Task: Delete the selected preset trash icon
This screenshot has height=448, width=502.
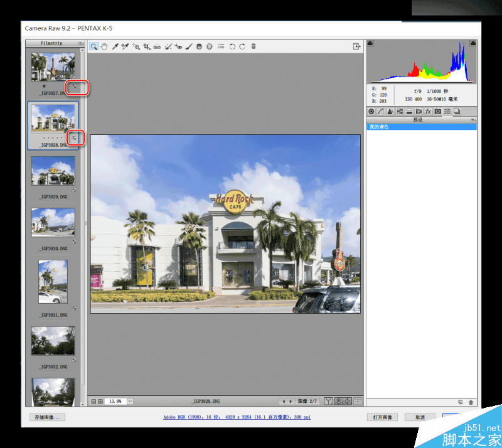Action: 471,402
